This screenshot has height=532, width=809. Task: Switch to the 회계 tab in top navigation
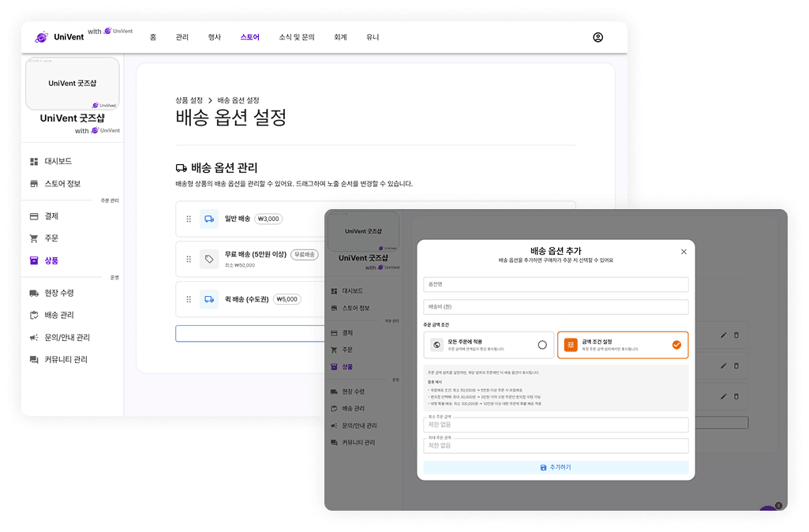click(339, 36)
